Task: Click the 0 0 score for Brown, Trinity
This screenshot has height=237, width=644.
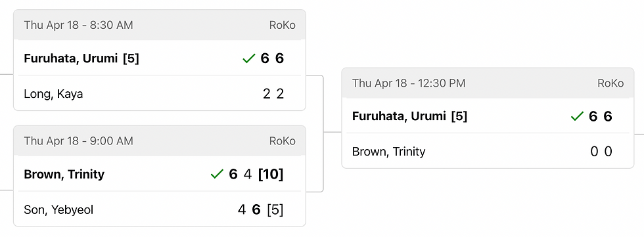Action: tap(601, 152)
